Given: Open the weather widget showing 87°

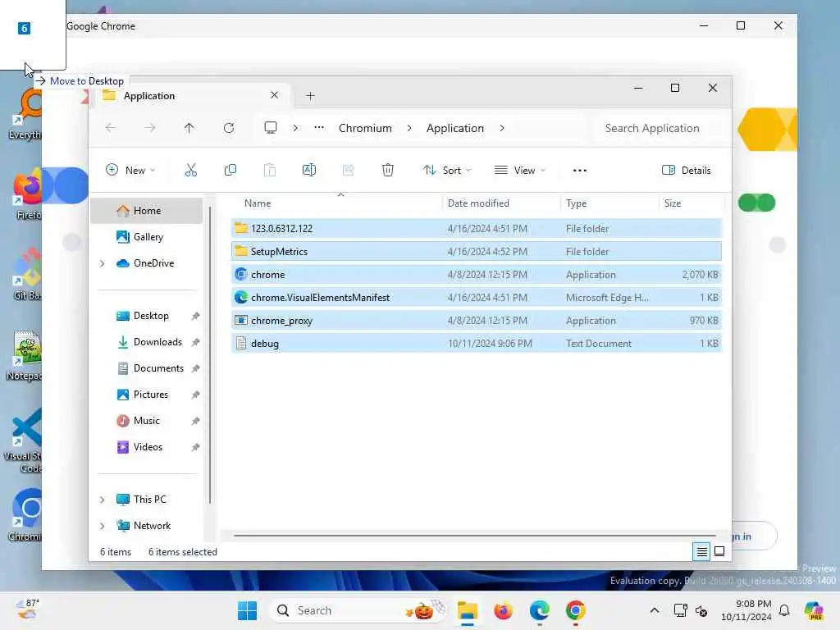Looking at the screenshot, I should (x=27, y=609).
